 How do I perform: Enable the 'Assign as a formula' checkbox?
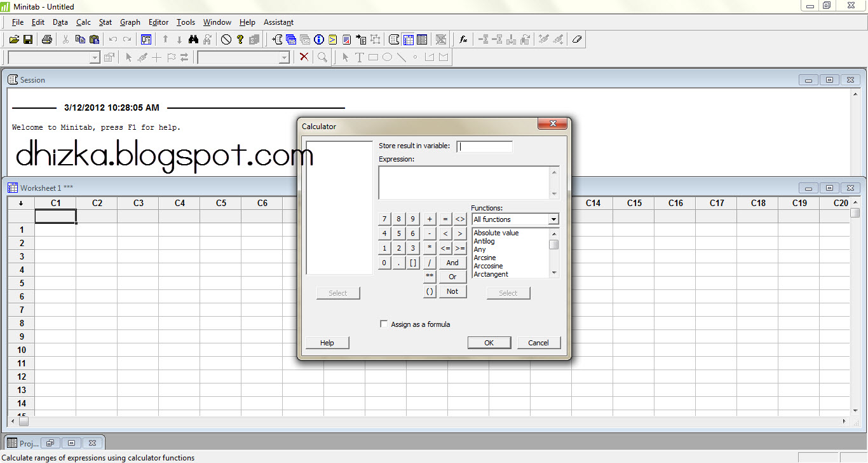[383, 324]
